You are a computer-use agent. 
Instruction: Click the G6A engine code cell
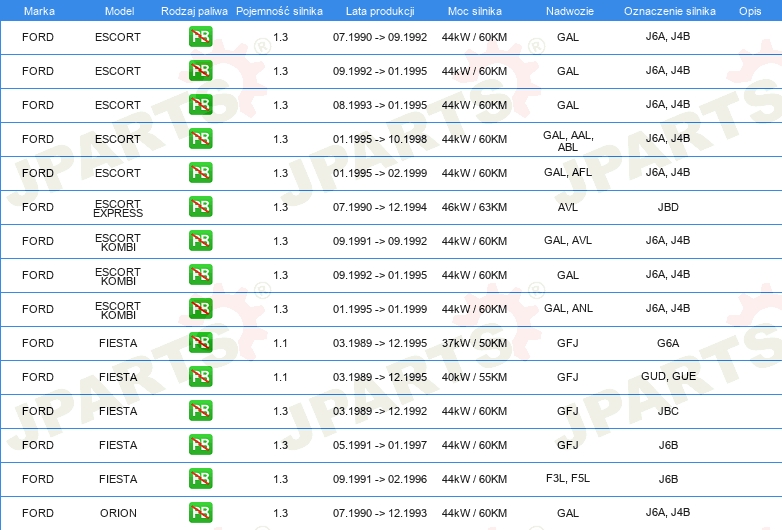(x=668, y=343)
